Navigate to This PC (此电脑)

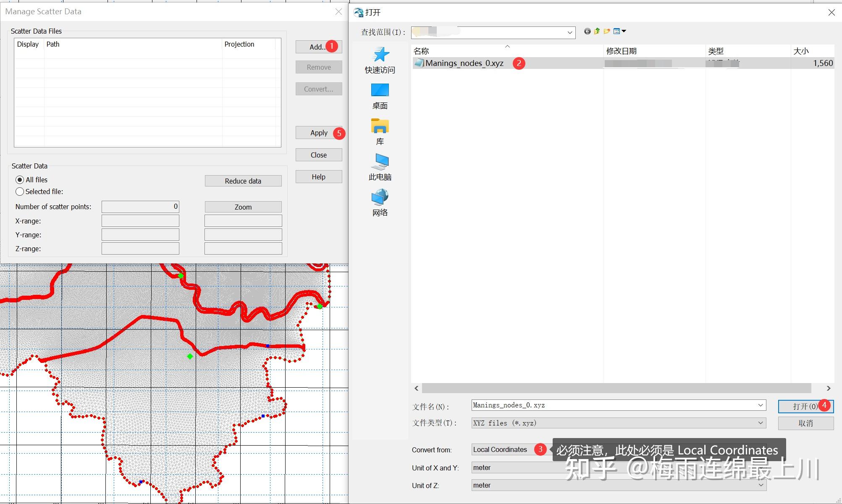tap(380, 168)
